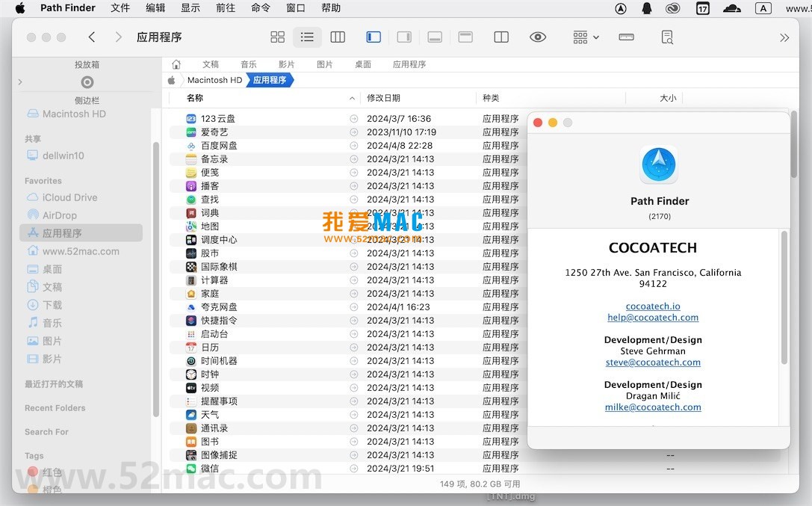
Task: Expand the toolbar overflow chevrons
Action: [784, 37]
